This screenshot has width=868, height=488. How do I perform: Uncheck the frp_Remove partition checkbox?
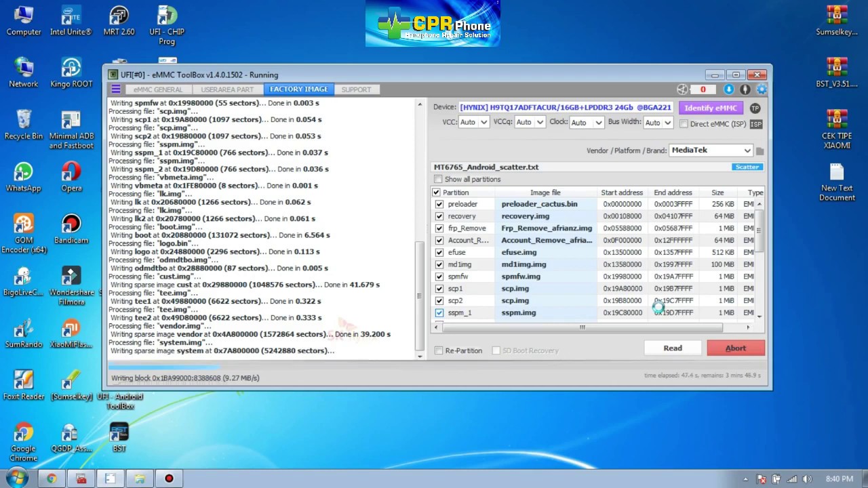[x=439, y=228]
